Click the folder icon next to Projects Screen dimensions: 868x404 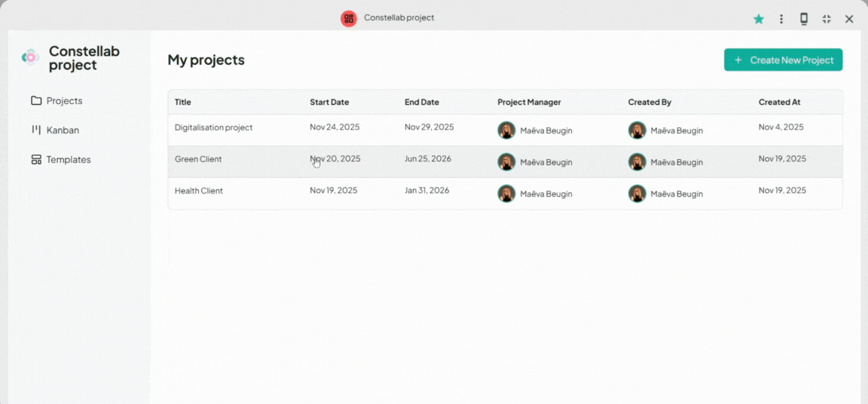pyautogui.click(x=36, y=101)
